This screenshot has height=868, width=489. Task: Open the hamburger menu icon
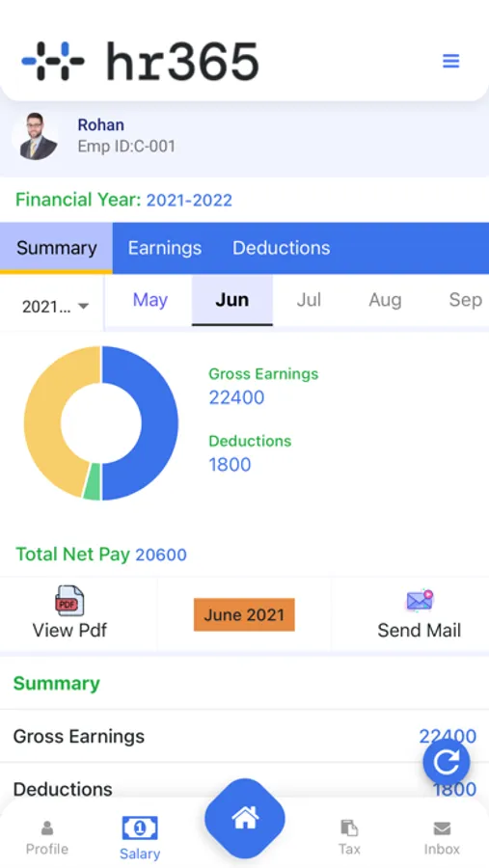[450, 61]
